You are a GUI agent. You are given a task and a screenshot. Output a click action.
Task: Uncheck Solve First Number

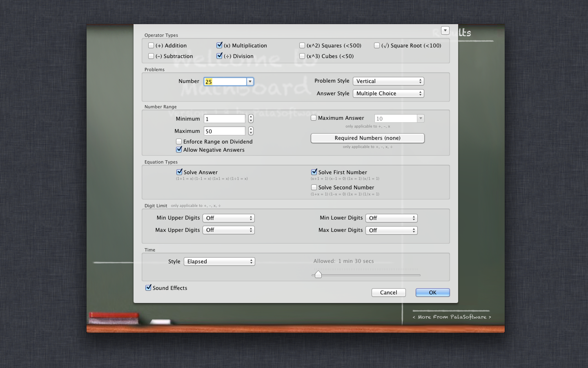(x=314, y=172)
